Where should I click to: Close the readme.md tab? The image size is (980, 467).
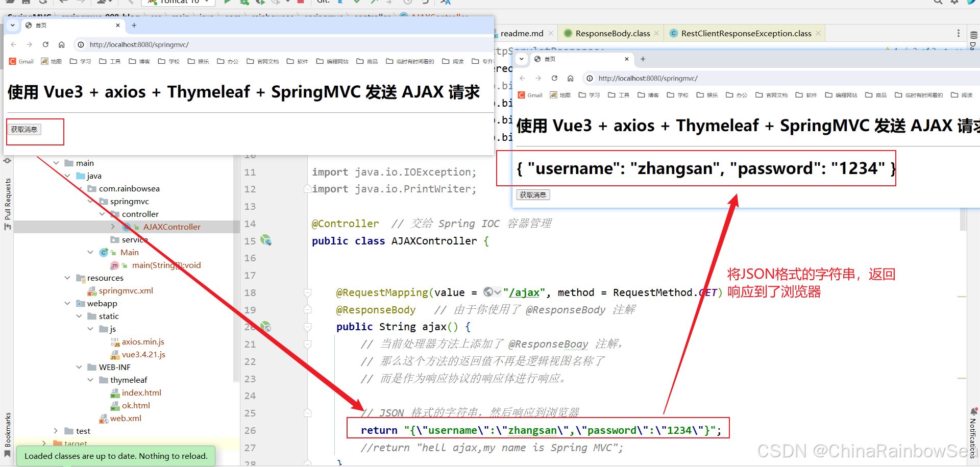tap(551, 33)
